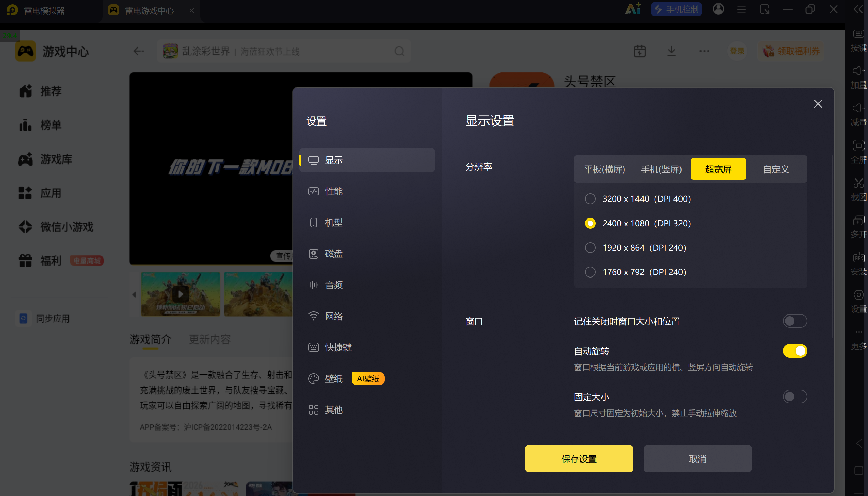Open the 显示 settings category
The width and height of the screenshot is (868, 496).
click(x=367, y=160)
